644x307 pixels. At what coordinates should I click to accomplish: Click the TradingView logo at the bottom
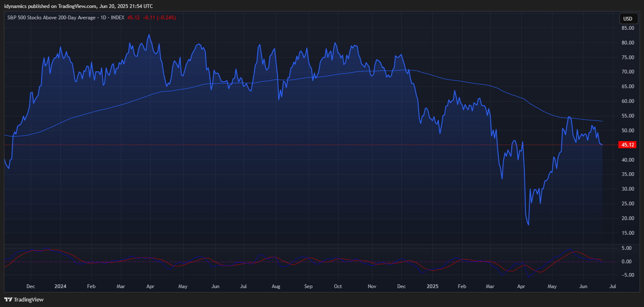(24, 299)
